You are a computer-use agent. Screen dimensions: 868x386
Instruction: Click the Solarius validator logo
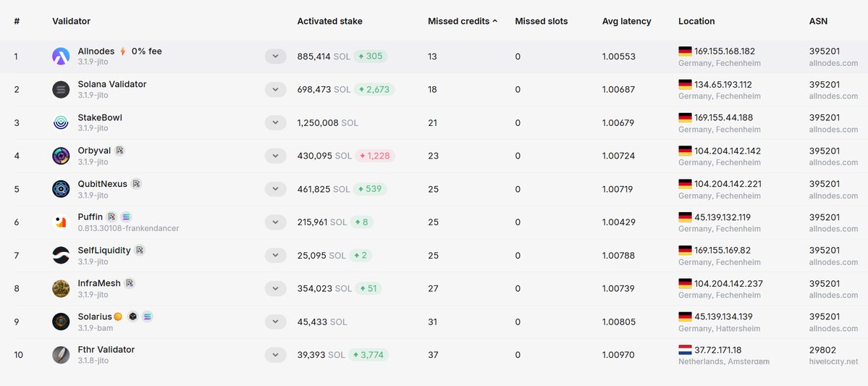61,322
